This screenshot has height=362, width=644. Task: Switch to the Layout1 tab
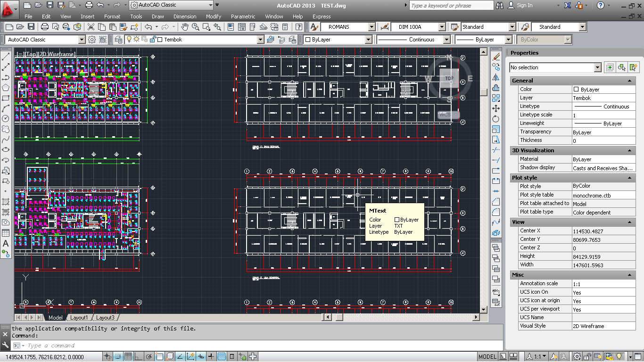[79, 317]
